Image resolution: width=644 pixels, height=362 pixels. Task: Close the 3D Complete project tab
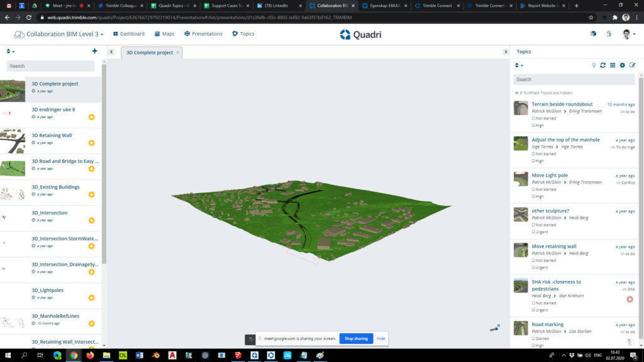click(177, 53)
